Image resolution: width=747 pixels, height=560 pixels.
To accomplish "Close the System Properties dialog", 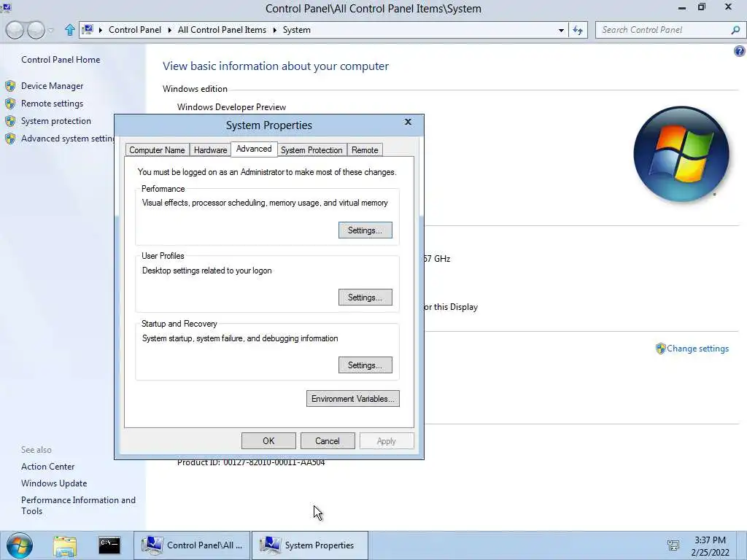I will 408,122.
